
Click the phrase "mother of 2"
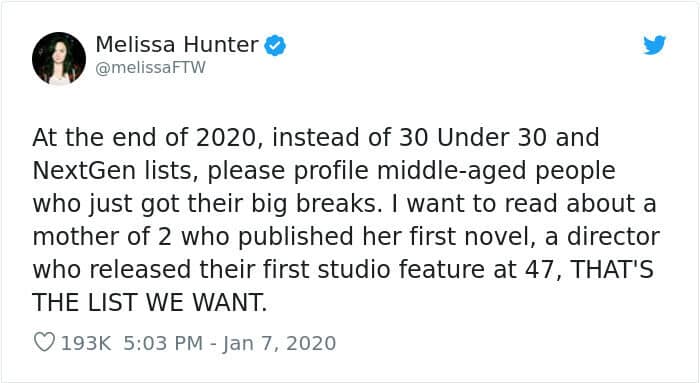[102, 237]
